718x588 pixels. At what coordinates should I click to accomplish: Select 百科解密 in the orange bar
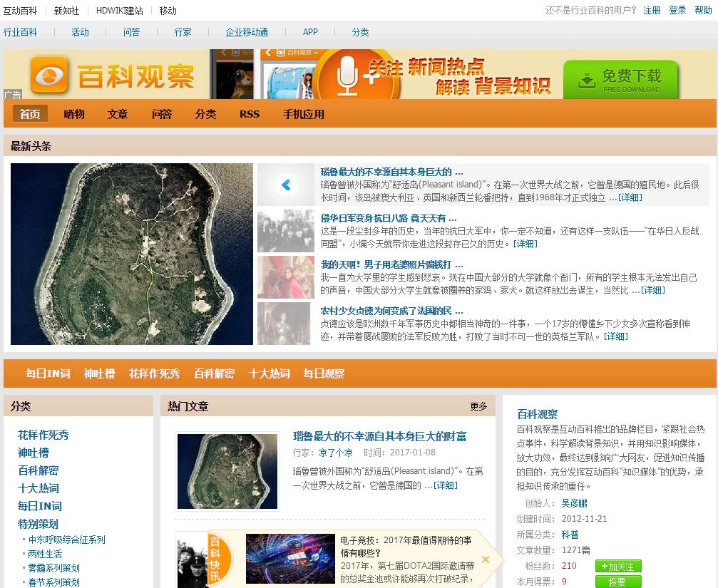pyautogui.click(x=215, y=373)
